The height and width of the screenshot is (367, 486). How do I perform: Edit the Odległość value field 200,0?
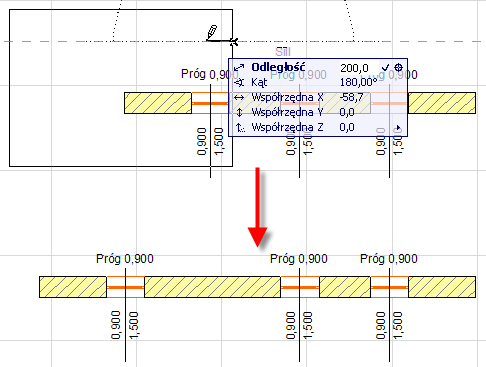pos(359,68)
